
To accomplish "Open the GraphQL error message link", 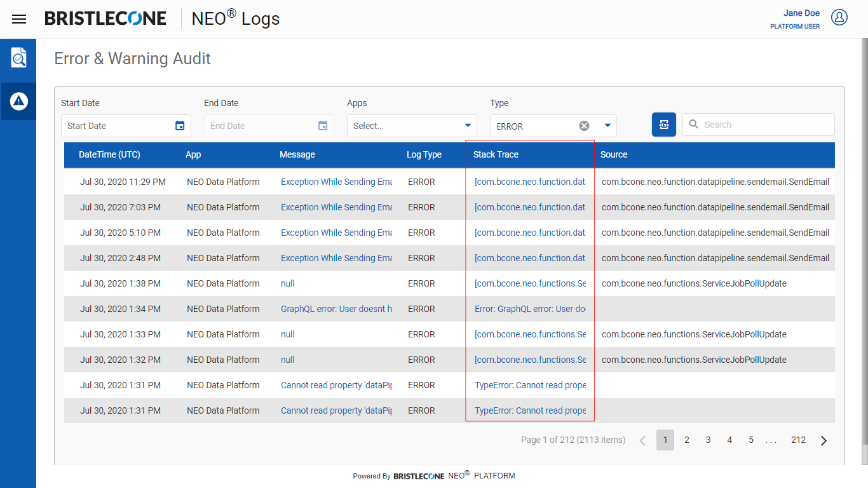I will point(336,309).
